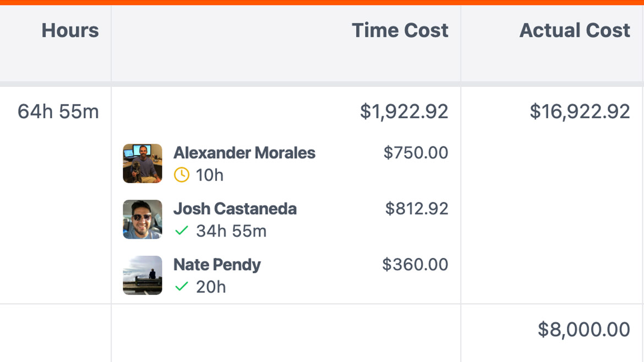This screenshot has width=644, height=362.
Task: Click green checkmark beside 34h 55m
Action: pyautogui.click(x=181, y=231)
